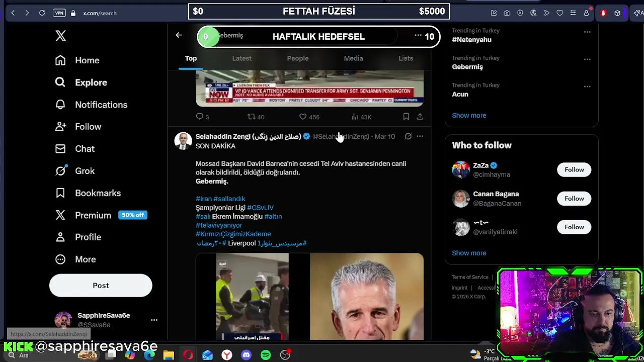Like the post with 456 likes

(309, 117)
